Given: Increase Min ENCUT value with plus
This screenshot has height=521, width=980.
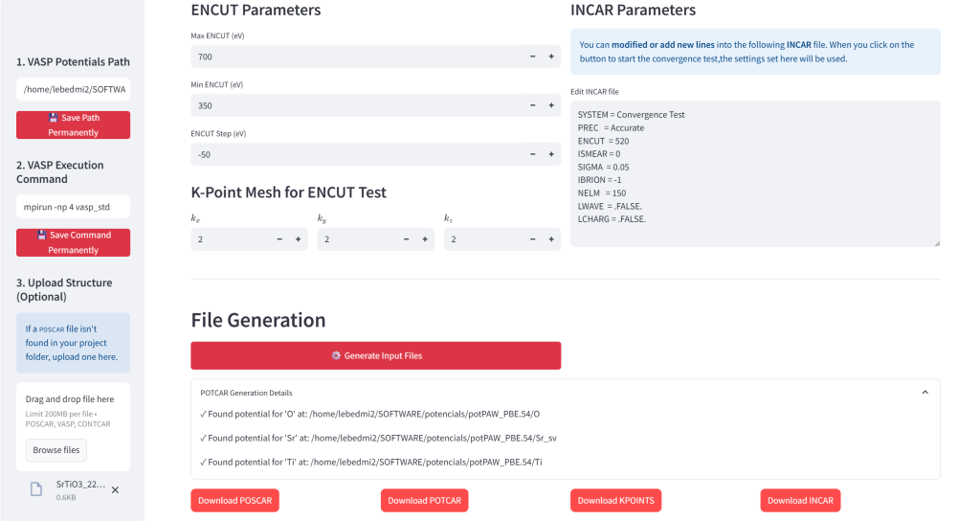Looking at the screenshot, I should coord(551,105).
